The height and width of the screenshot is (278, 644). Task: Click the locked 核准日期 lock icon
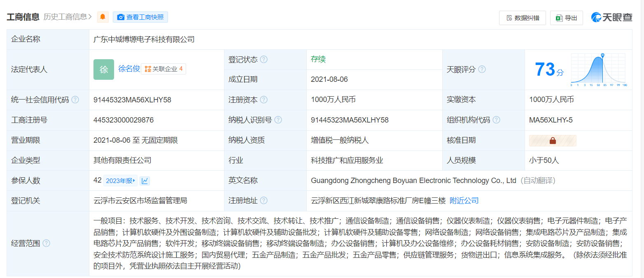tap(553, 141)
